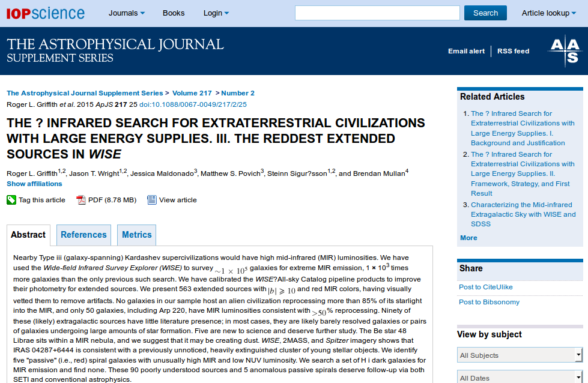
Task: Open the Volume 217 breadcrumb link
Action: pyautogui.click(x=192, y=93)
